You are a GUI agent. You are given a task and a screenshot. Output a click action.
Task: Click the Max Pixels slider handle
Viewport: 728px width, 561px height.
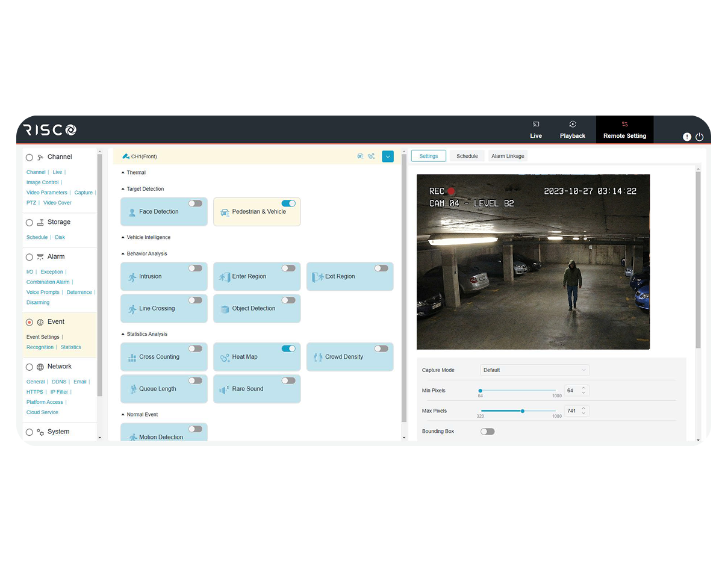click(x=523, y=411)
